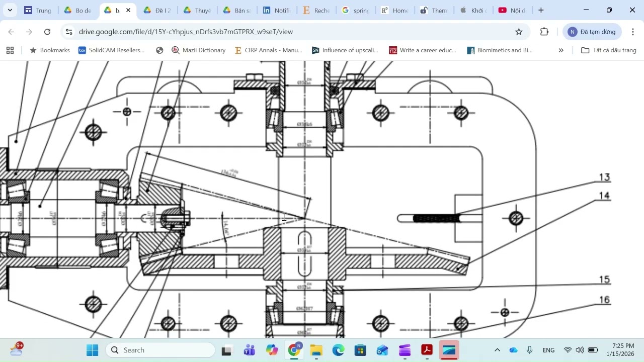The width and height of the screenshot is (644, 362).
Task: Expand the hidden bookmarks overflow chevron
Action: 561,50
